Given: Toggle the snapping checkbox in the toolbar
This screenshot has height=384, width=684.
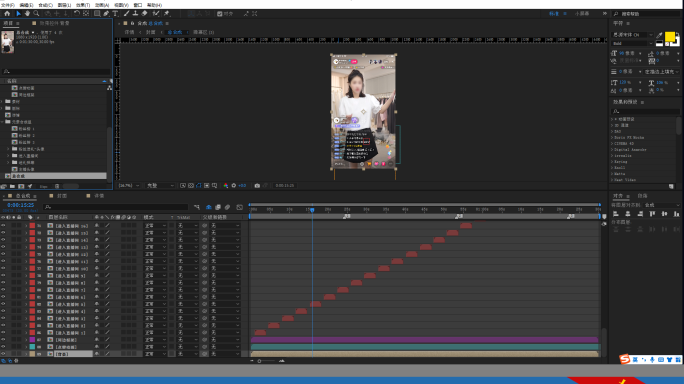Looking at the screenshot, I should (x=219, y=14).
